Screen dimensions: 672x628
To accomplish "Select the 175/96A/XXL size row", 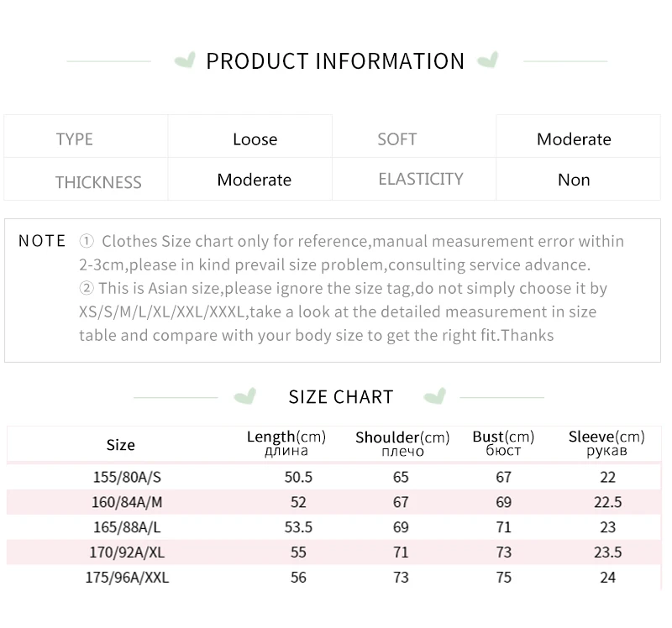I will [333, 577].
